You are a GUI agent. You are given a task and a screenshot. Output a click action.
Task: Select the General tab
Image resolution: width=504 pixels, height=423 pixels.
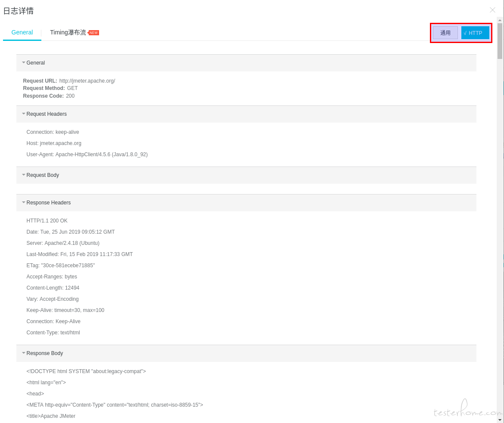pos(22,32)
